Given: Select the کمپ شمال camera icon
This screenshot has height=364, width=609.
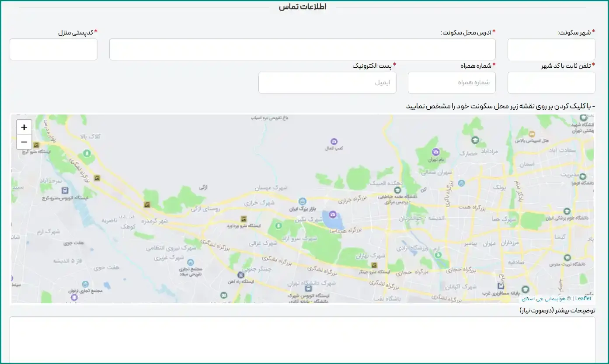Looking at the screenshot, I should [334, 142].
